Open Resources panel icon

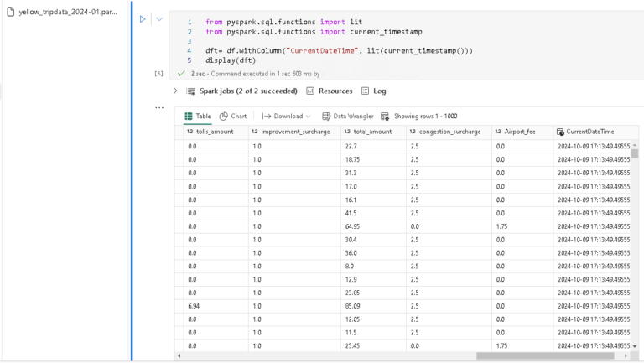[x=310, y=91]
